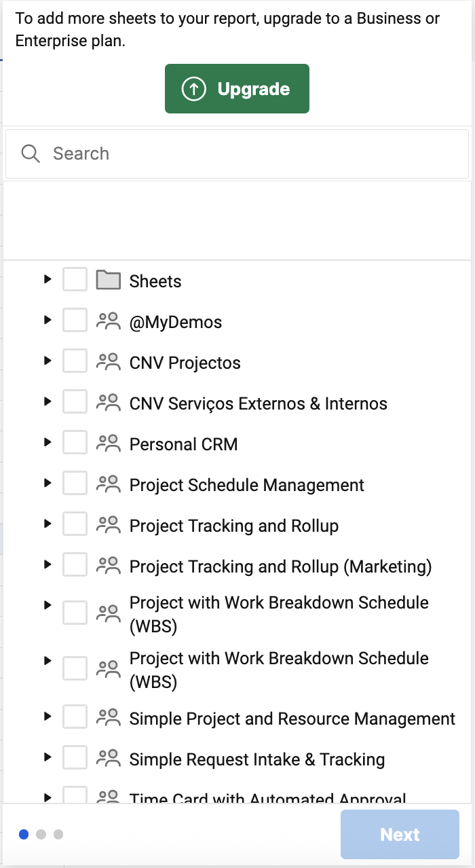This screenshot has width=475, height=868.
Task: Expand the Personal CRM workspace arrow
Action: 47,441
